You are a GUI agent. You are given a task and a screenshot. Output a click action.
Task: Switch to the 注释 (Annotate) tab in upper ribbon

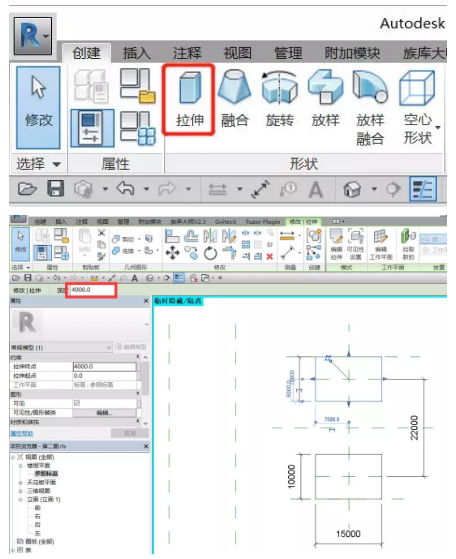pyautogui.click(x=187, y=53)
